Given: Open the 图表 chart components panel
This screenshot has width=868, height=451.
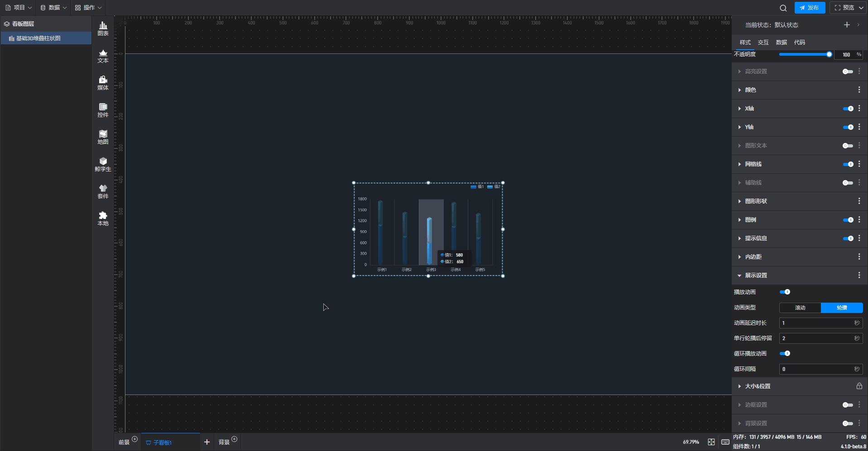Looking at the screenshot, I should (103, 29).
